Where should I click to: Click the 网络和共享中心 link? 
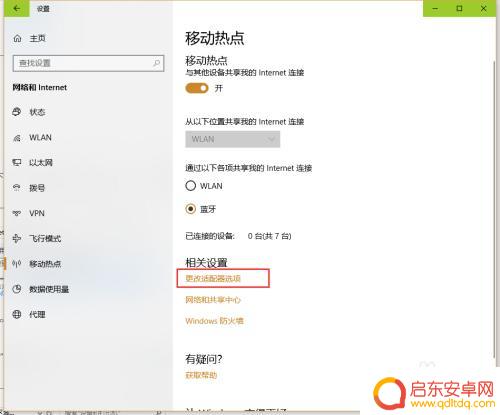[213, 300]
